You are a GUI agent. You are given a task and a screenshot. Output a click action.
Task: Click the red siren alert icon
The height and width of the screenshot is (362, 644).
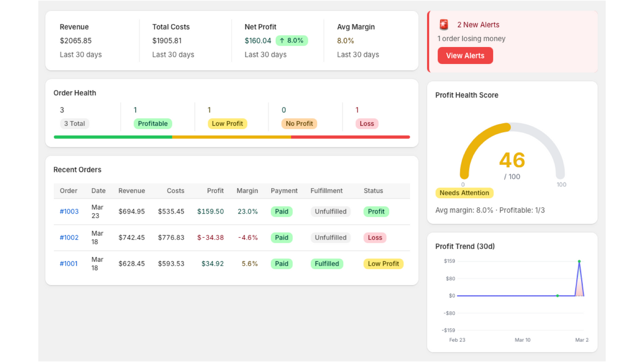[x=443, y=25]
